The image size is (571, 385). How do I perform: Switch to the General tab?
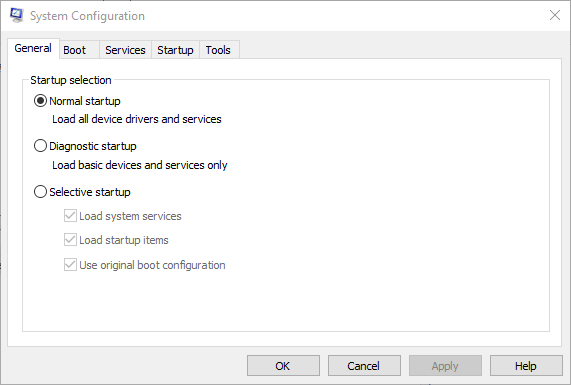coord(33,48)
